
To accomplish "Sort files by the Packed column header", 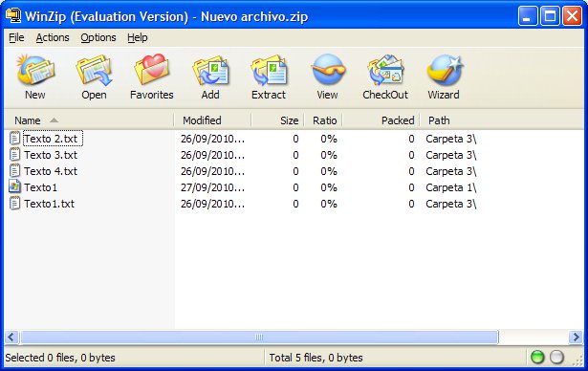I will point(381,120).
